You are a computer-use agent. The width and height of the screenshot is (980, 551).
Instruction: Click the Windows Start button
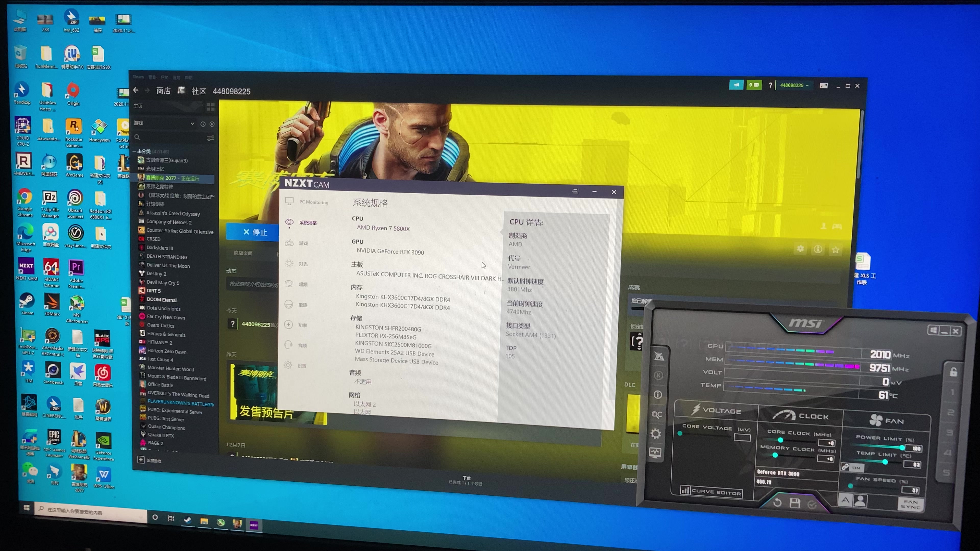tap(27, 508)
